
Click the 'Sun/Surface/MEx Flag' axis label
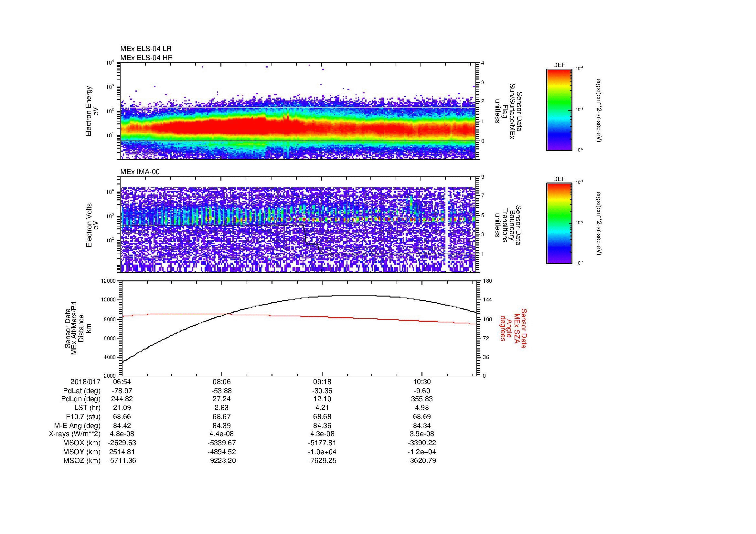[x=508, y=111]
